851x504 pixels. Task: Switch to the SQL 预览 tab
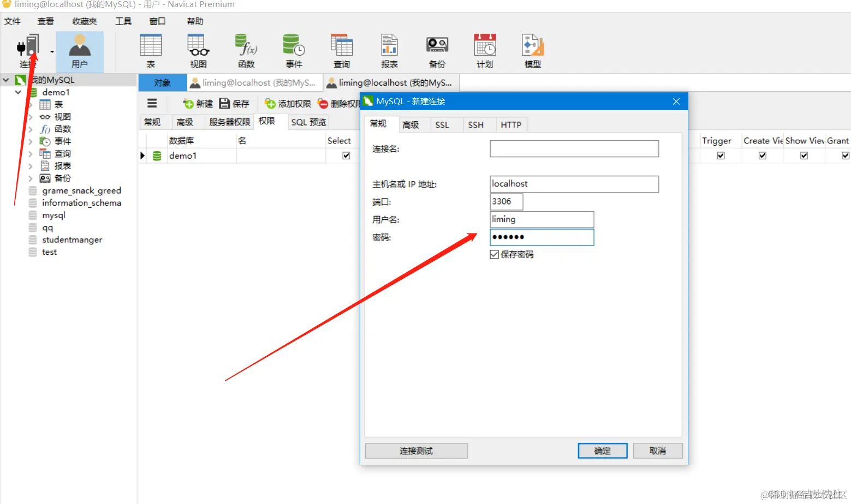tap(308, 122)
